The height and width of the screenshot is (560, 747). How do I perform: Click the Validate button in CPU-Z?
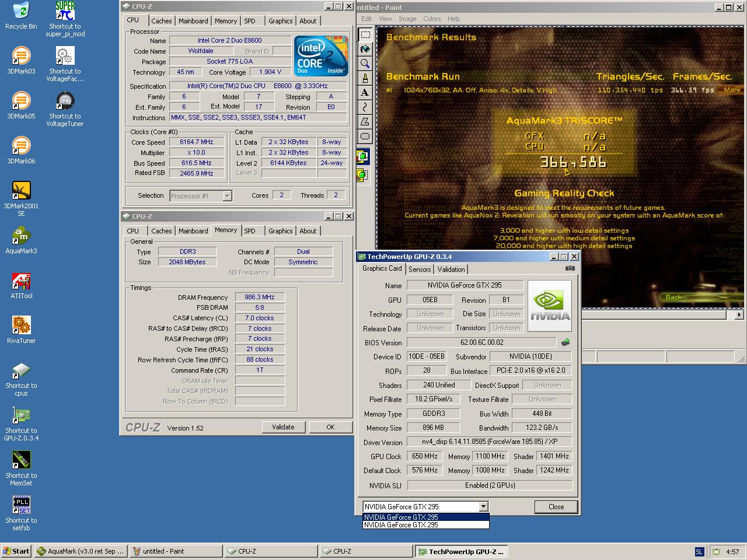283,427
